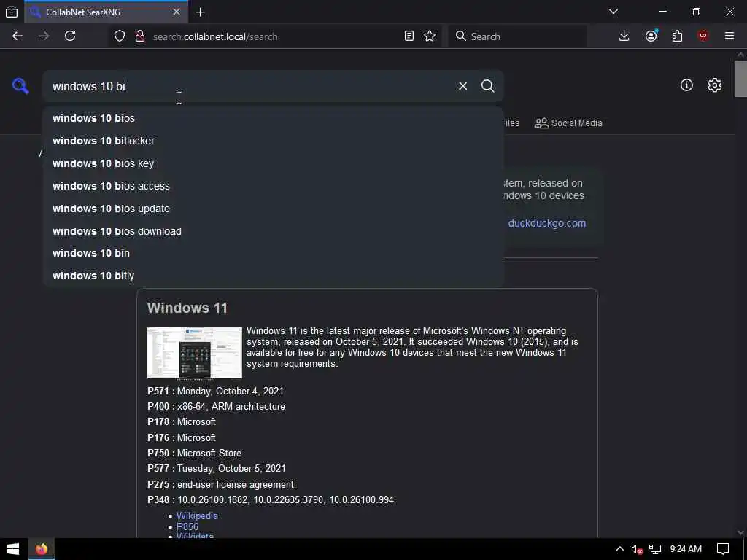The width and height of the screenshot is (747, 560).
Task: Click 'Monday, October 4, 2021' value
Action: click(x=231, y=391)
